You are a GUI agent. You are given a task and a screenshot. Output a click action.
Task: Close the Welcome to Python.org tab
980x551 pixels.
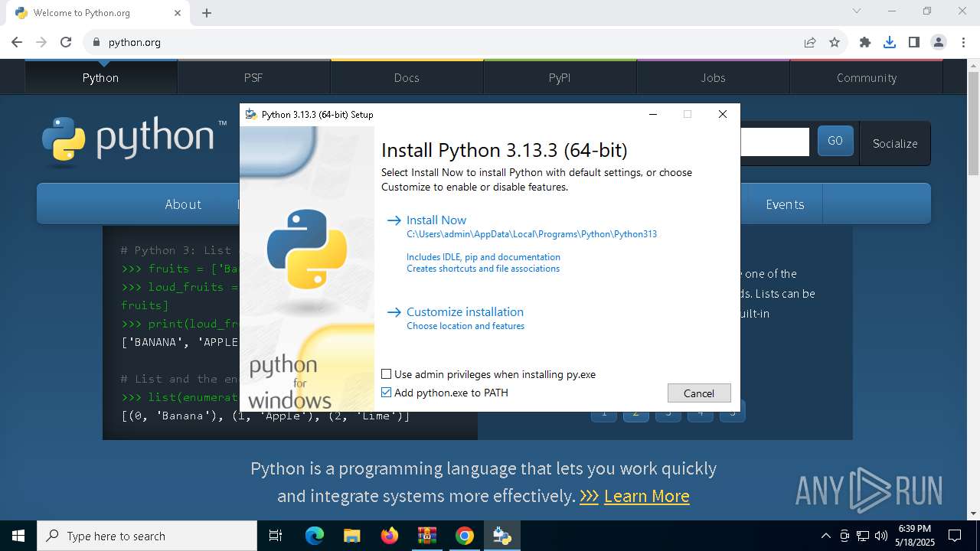pos(178,13)
